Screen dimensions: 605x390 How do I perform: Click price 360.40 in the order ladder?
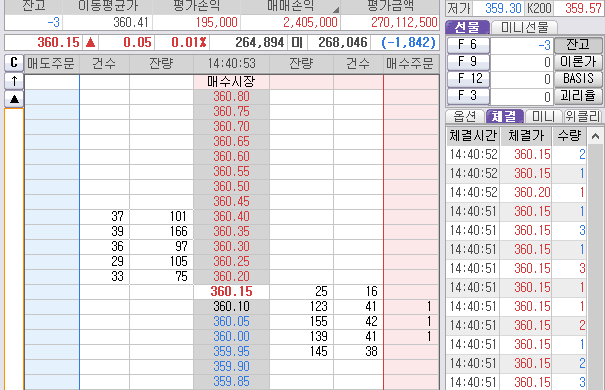(231, 216)
